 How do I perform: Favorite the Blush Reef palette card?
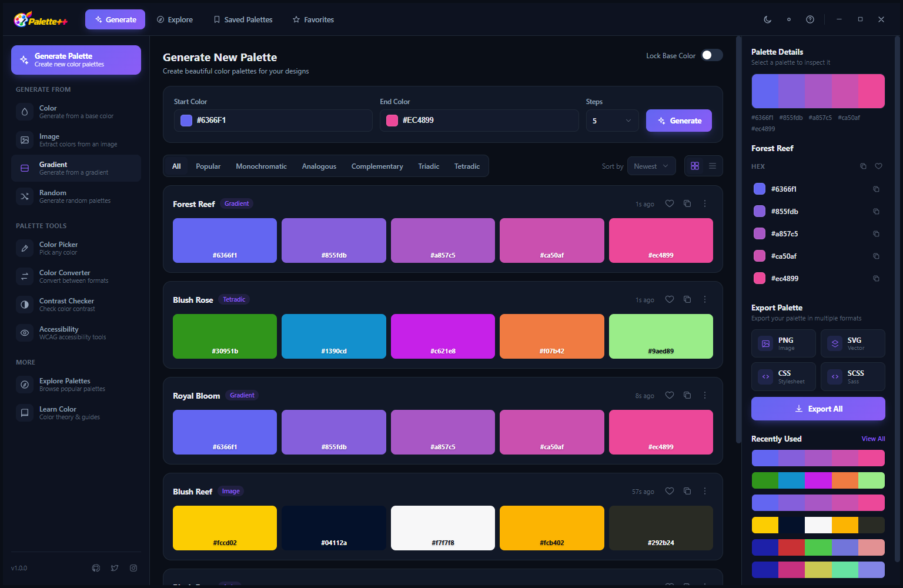tap(670, 491)
